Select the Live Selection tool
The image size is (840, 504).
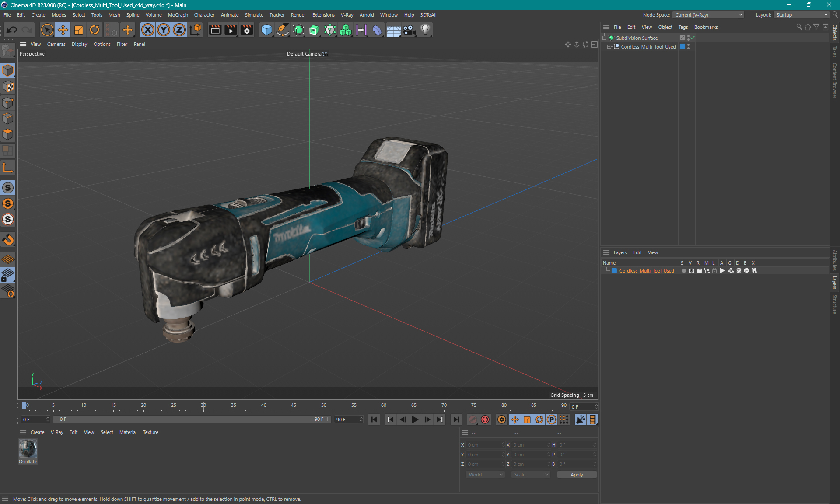click(x=47, y=30)
